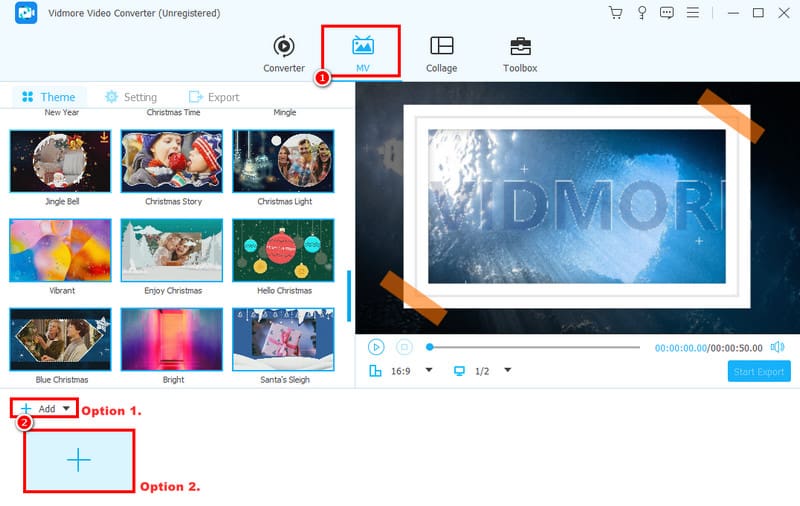Click the aspect ratio layout icon

[375, 371]
